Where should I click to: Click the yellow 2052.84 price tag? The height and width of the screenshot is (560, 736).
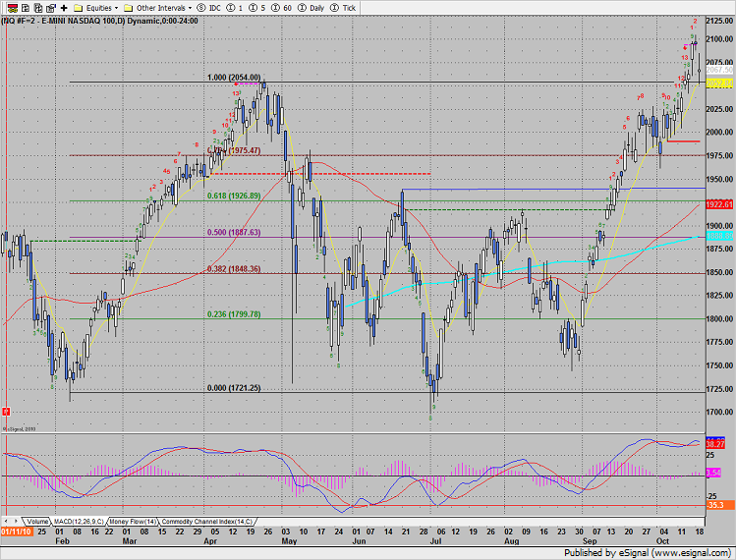719,84
